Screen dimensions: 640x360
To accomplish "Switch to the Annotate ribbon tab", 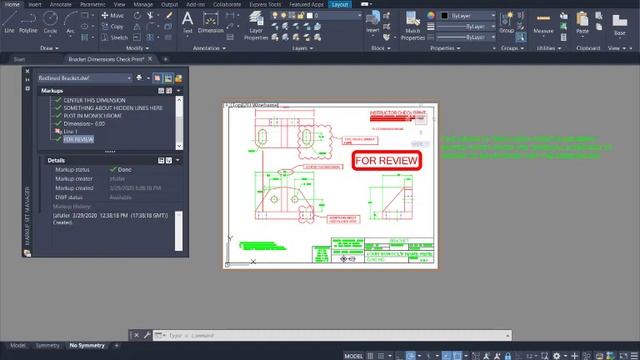I will 60,4.
